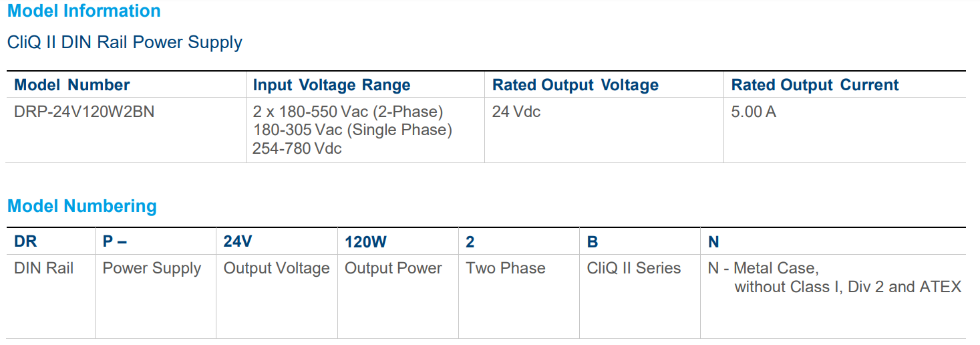Select the N - Metal Case description text
This screenshot has height=345, width=980.
point(763,268)
